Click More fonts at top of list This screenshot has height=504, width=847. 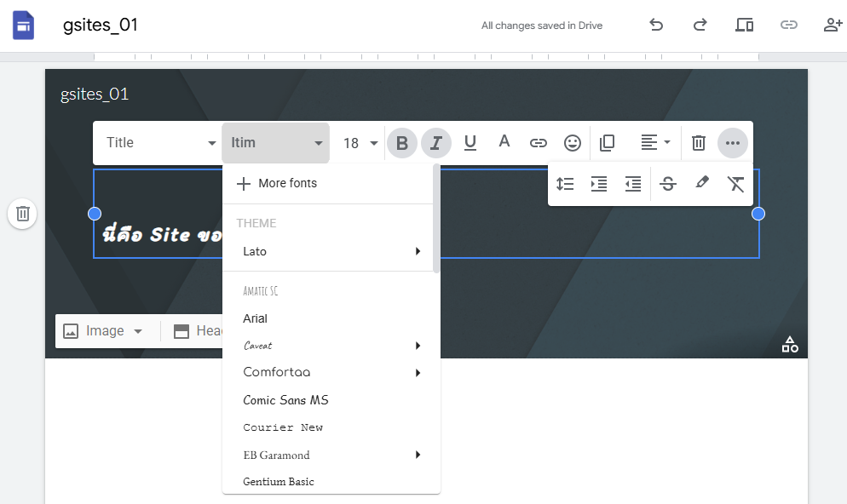pos(287,183)
